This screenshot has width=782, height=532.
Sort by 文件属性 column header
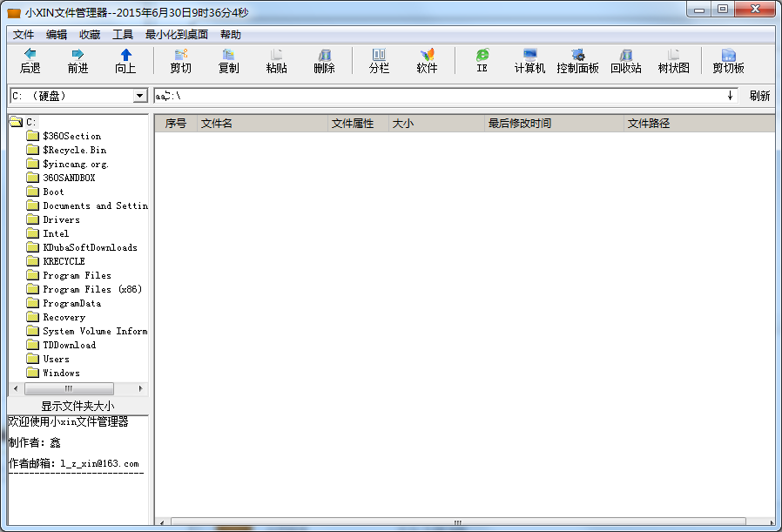click(x=359, y=124)
